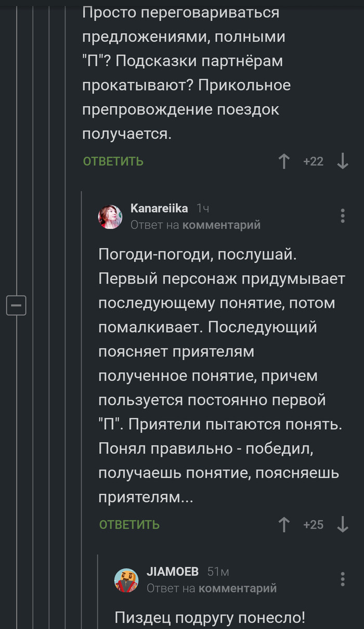Toggle the +25 rating display
The height and width of the screenshot is (629, 364).
click(x=313, y=524)
